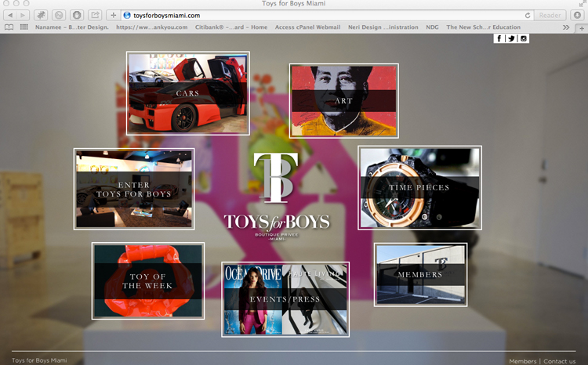Open the CARS tile
Viewport: 588px width, 365px height.
tap(188, 93)
